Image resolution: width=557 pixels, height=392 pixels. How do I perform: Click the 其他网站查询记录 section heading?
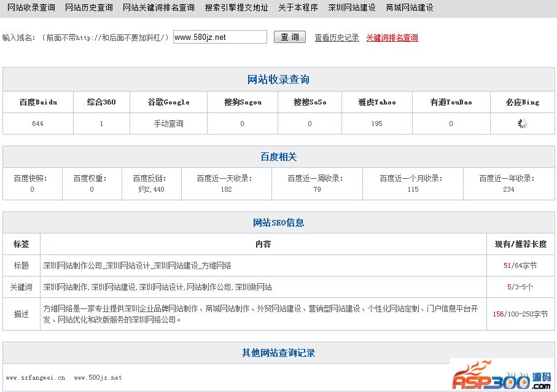point(279,353)
